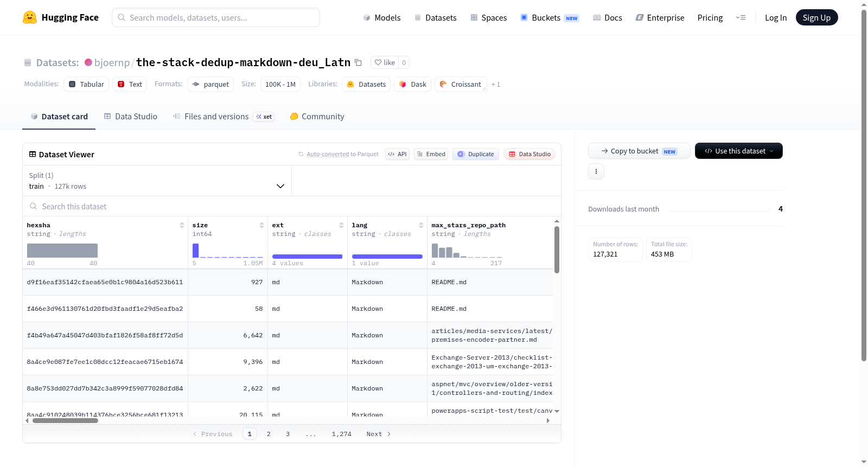This screenshot has width=868, height=467.
Task: Open the Datasets menu item
Action: point(435,17)
